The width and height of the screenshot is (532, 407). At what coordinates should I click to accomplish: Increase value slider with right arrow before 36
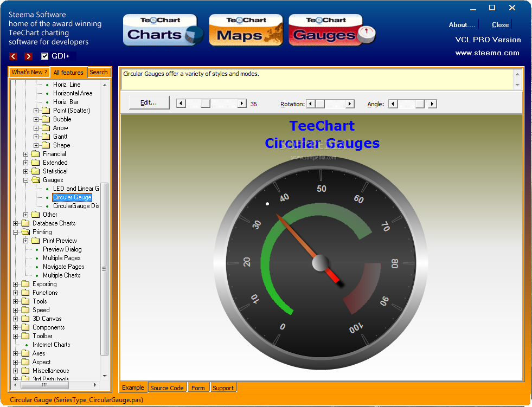coord(241,104)
